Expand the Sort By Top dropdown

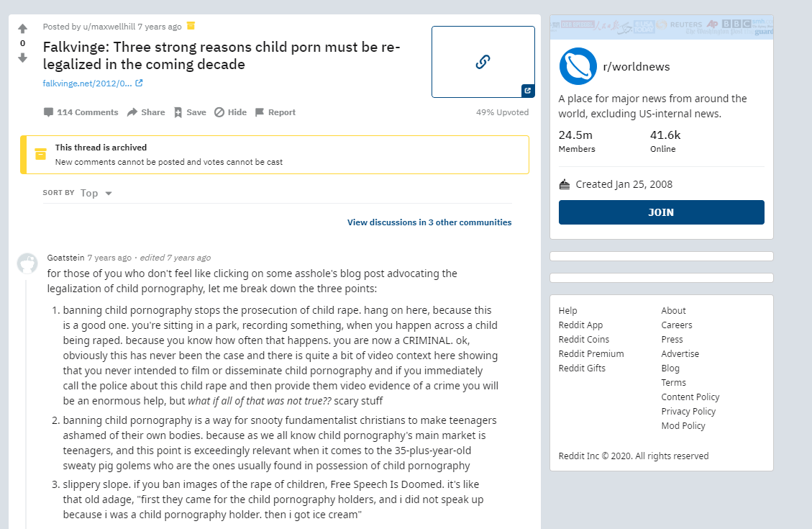click(x=96, y=194)
